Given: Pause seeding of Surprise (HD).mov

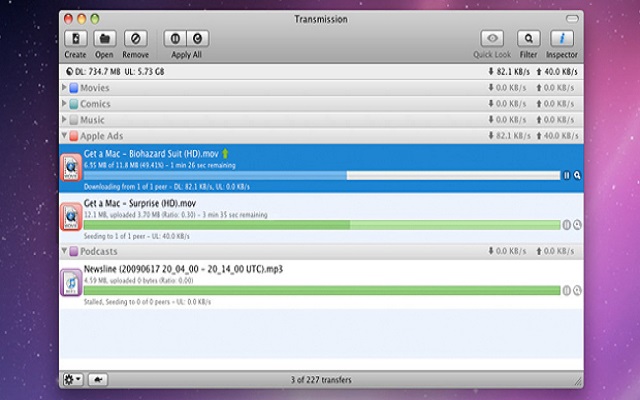Looking at the screenshot, I should click(x=566, y=225).
